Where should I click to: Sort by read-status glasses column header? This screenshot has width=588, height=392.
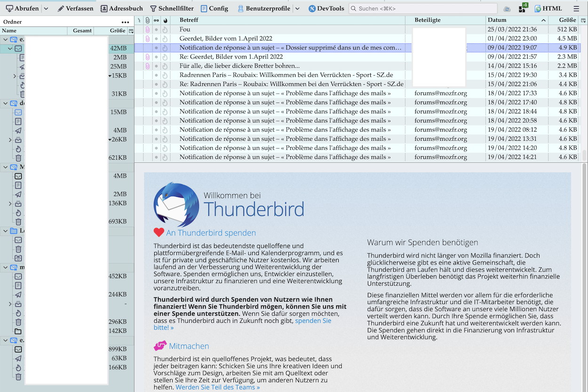tap(156, 20)
